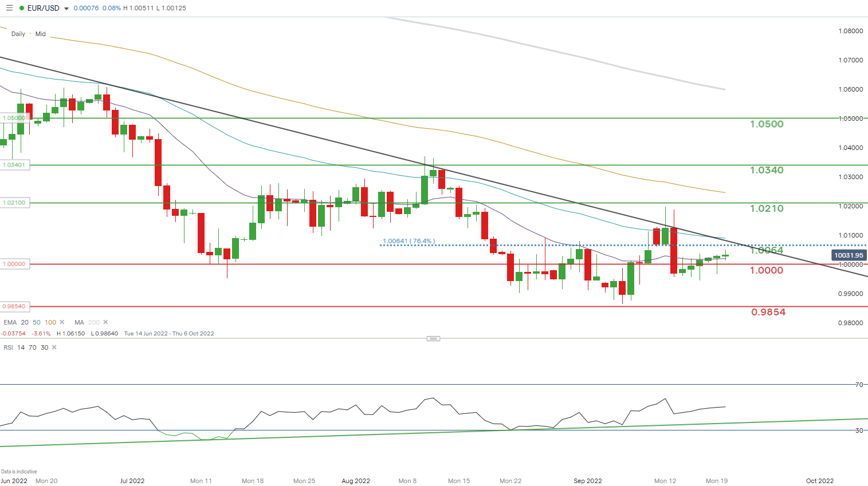Click the EUR/USD instrument name

[44, 9]
